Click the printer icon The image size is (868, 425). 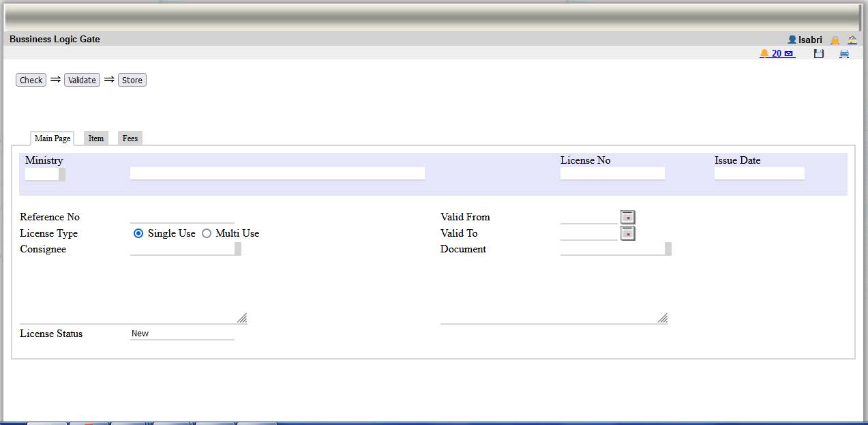point(844,54)
